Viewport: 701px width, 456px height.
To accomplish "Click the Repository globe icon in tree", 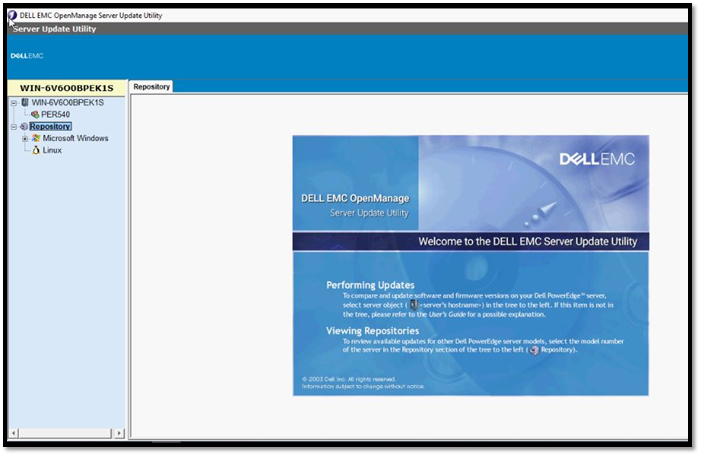I will (x=24, y=127).
